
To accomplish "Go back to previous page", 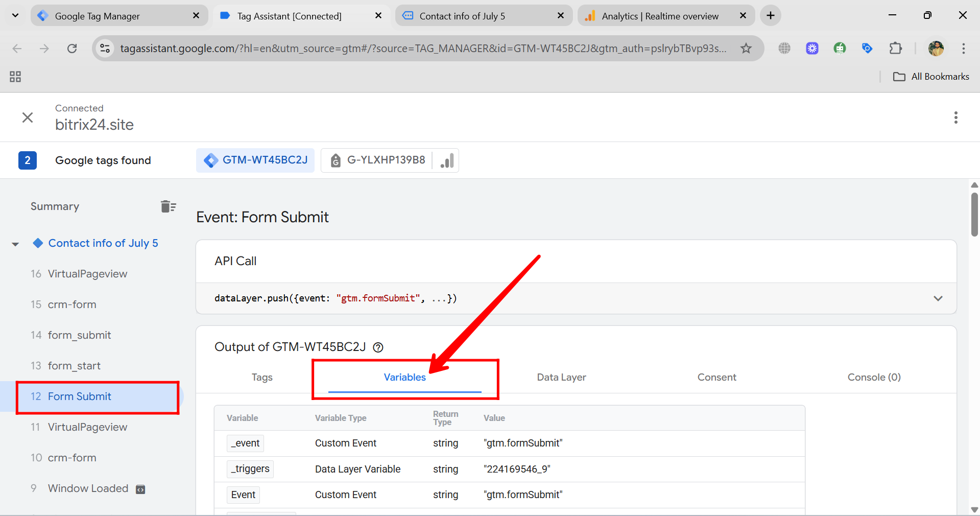I will (17, 49).
